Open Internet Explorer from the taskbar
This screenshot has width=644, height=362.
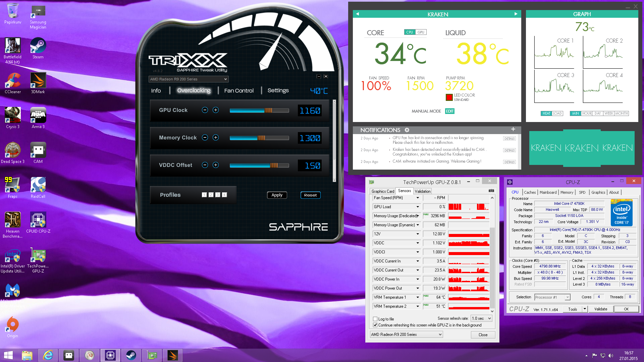click(x=48, y=355)
